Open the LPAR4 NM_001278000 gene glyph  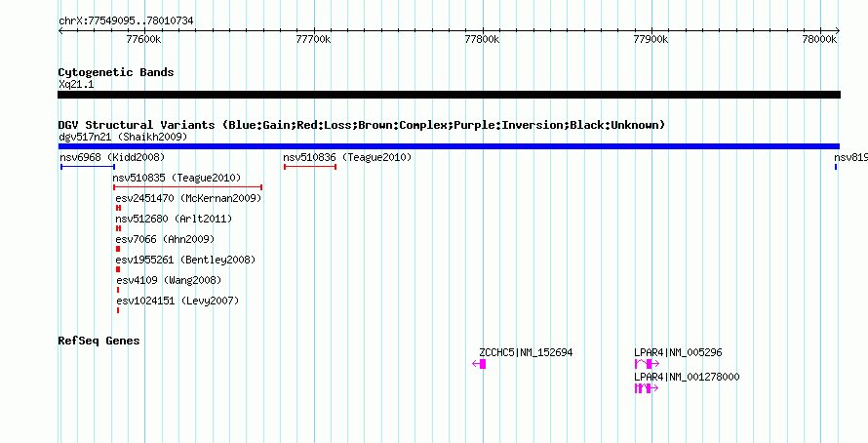646,388
